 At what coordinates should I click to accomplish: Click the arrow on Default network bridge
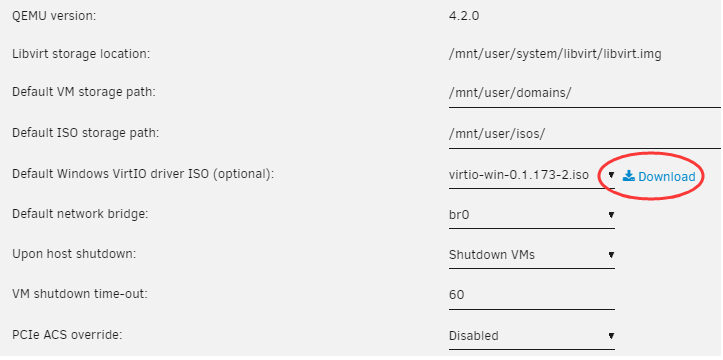pos(611,215)
